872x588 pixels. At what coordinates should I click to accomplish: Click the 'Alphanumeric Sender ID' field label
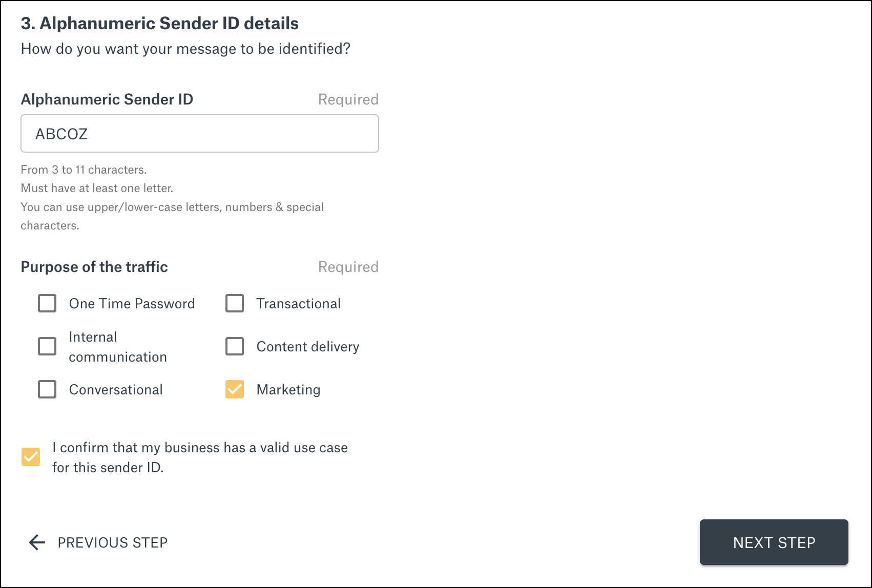click(107, 99)
